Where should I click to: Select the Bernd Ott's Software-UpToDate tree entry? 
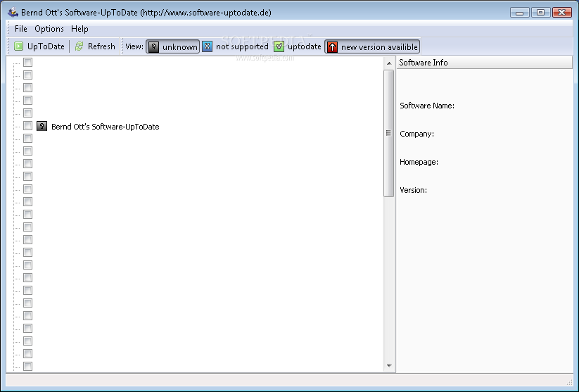pos(106,127)
